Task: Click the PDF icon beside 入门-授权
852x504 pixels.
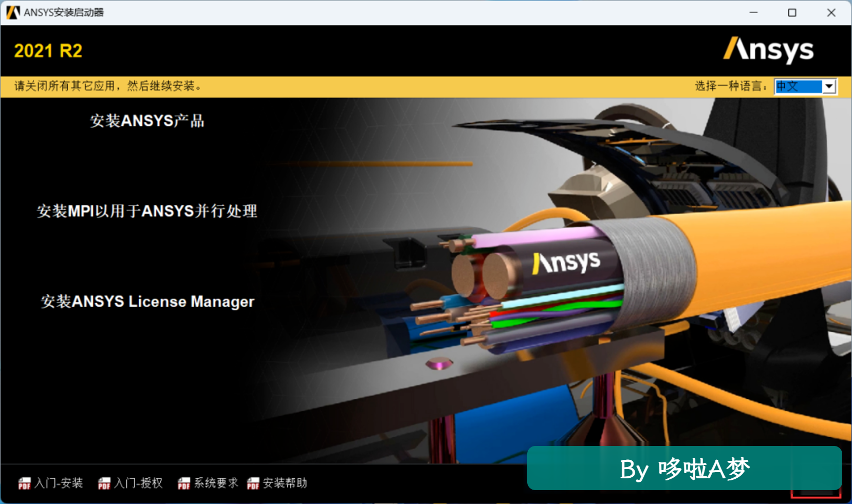Action: pyautogui.click(x=104, y=483)
